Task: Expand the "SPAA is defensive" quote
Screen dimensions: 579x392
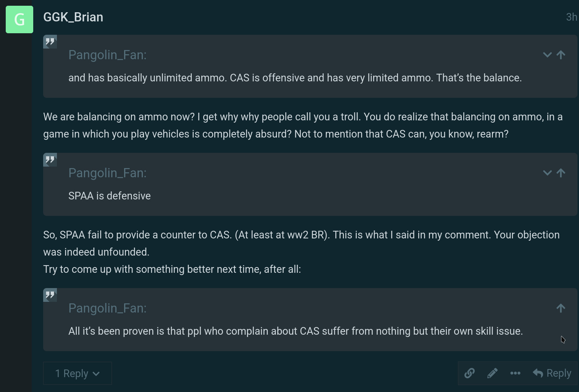Action: pyautogui.click(x=547, y=173)
